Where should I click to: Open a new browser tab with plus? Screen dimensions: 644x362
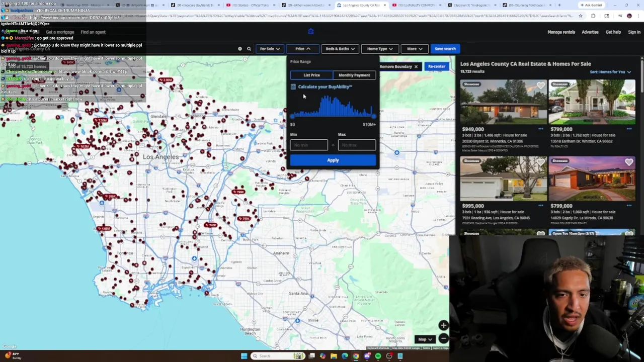pos(559,5)
